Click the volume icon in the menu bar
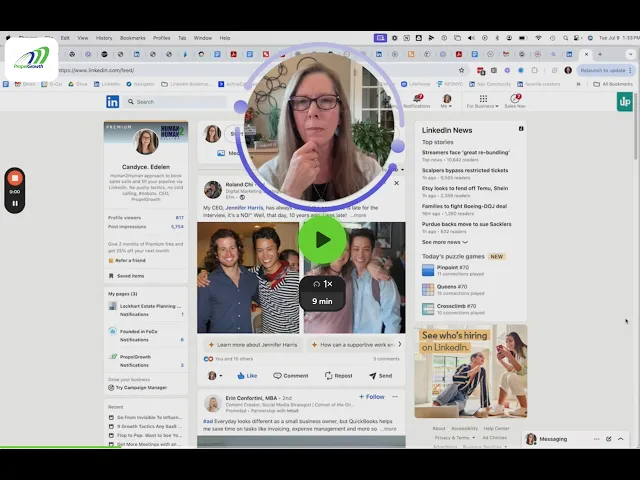 [x=471, y=38]
